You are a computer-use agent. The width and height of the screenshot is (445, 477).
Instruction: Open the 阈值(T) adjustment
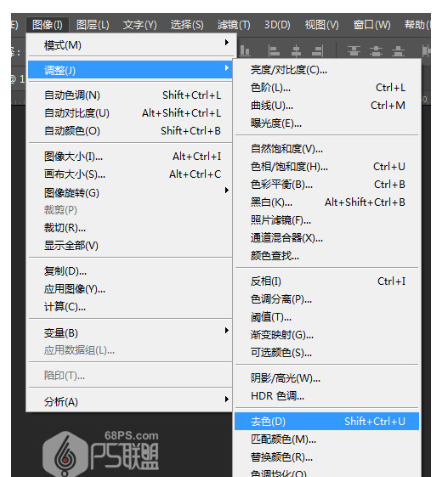[327, 317]
